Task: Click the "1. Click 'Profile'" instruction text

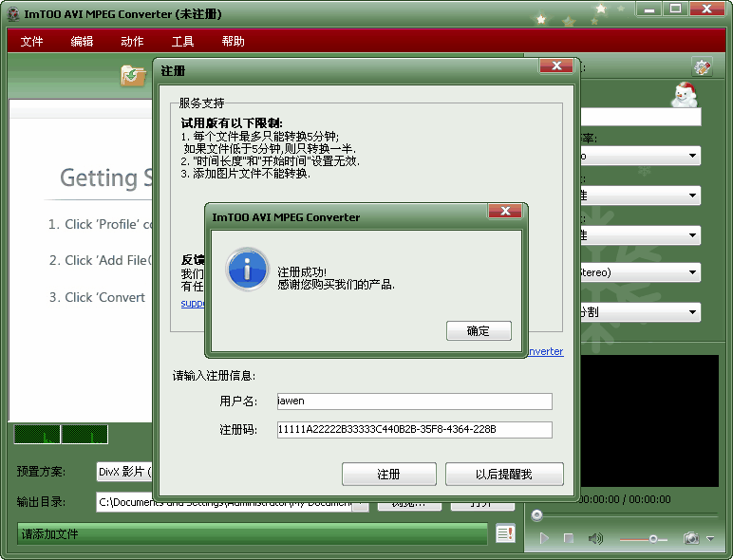Action: (x=101, y=224)
